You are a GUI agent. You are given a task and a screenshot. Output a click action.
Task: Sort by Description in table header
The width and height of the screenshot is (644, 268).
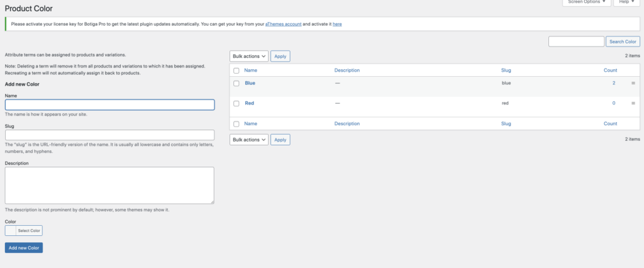tap(347, 70)
